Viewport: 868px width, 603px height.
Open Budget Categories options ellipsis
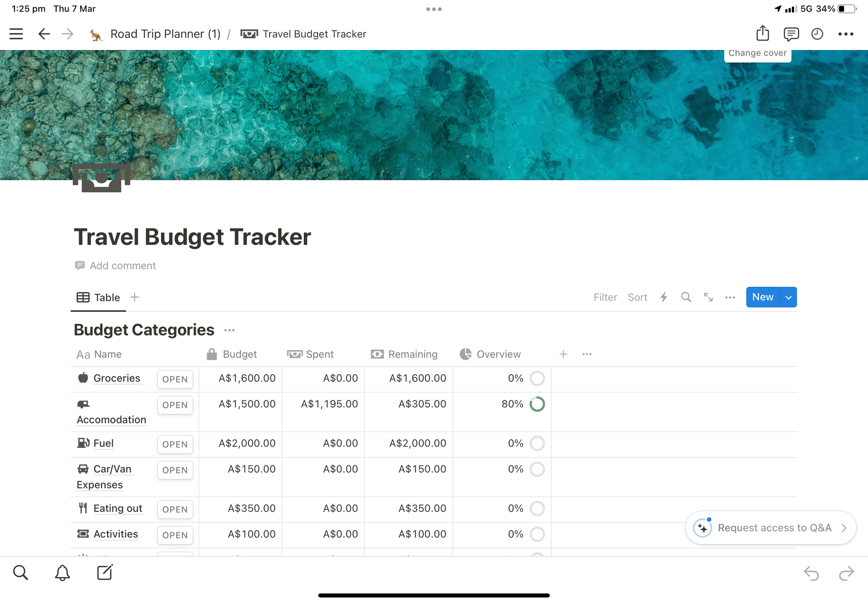(229, 330)
